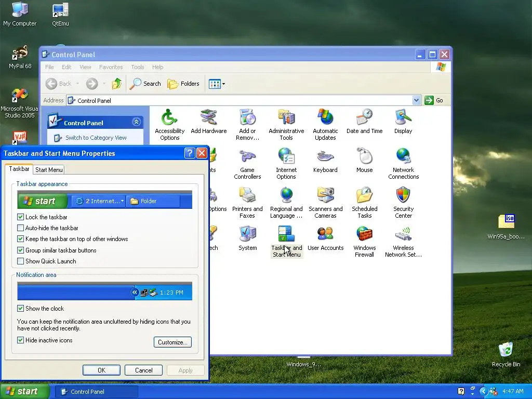532x399 pixels.
Task: Uncheck Lock the taskbar
Action: [x=20, y=217]
